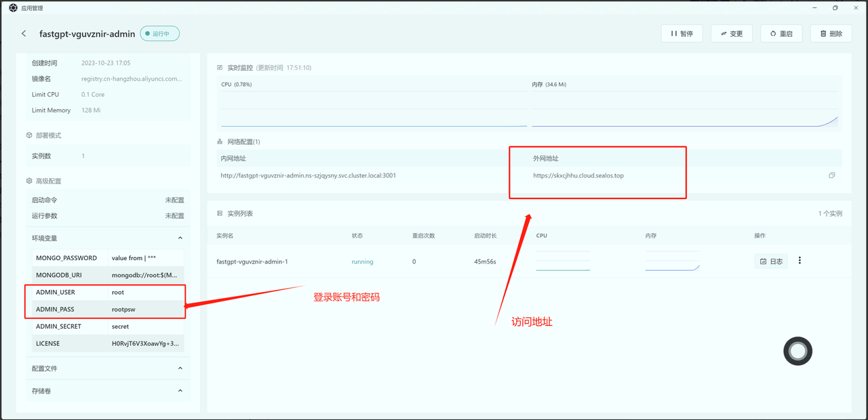Collapse the 环境变量 section chevron
The image size is (868, 420).
[180, 238]
